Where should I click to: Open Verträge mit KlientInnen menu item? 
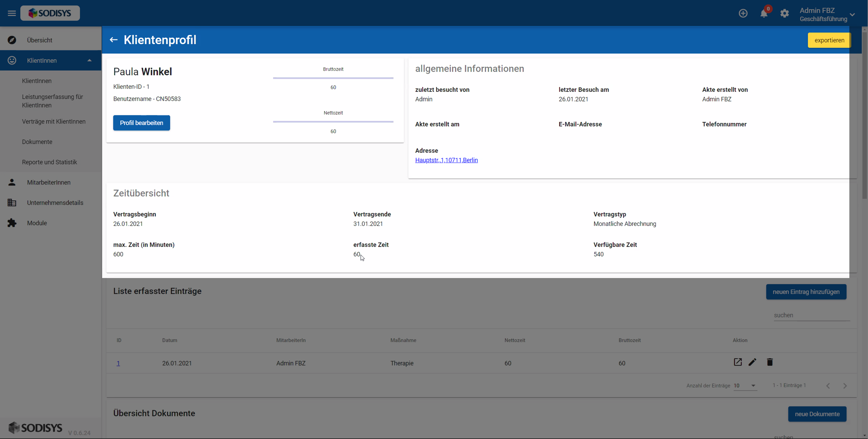[x=54, y=122]
